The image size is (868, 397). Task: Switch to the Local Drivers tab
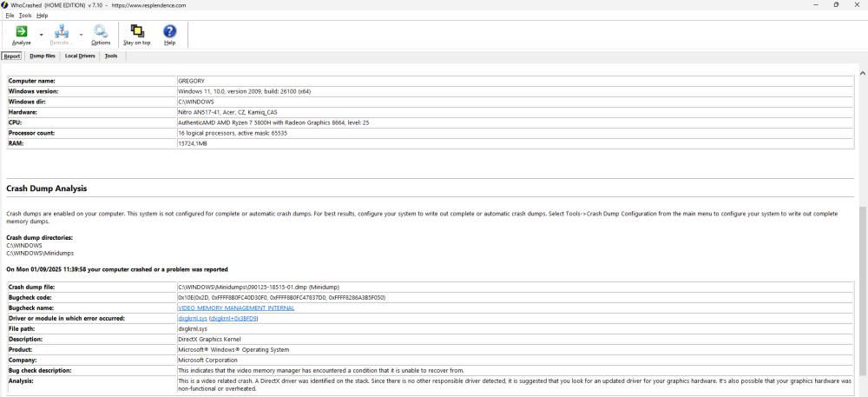[x=80, y=56]
